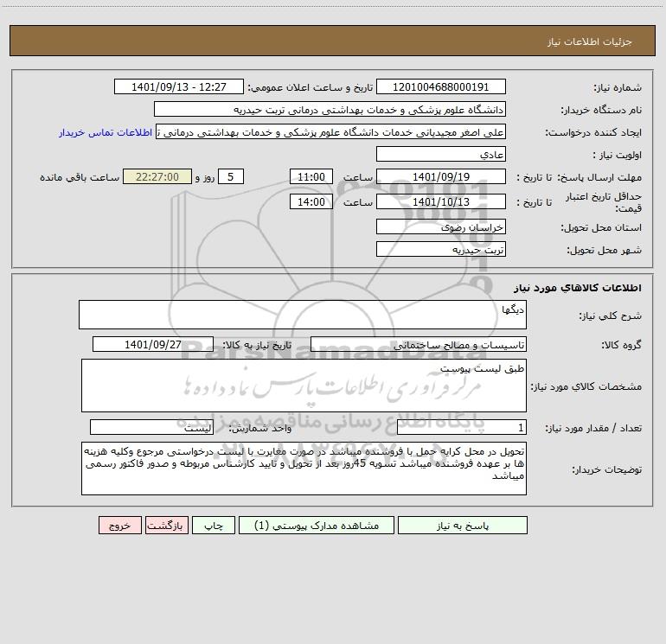Image resolution: width=666 pixels, height=644 pixels.
Task: Click the label 'شهر محل تحویل:'
Action: (x=604, y=251)
